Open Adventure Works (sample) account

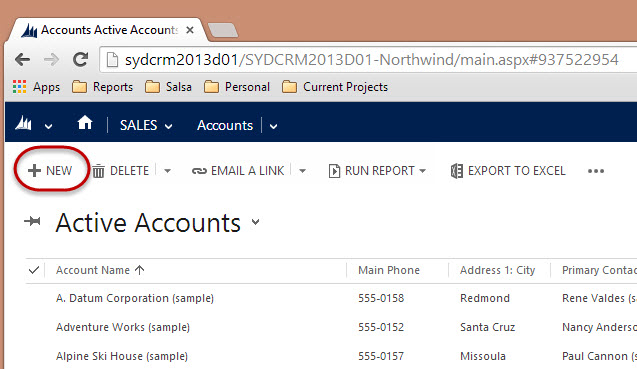click(x=123, y=327)
